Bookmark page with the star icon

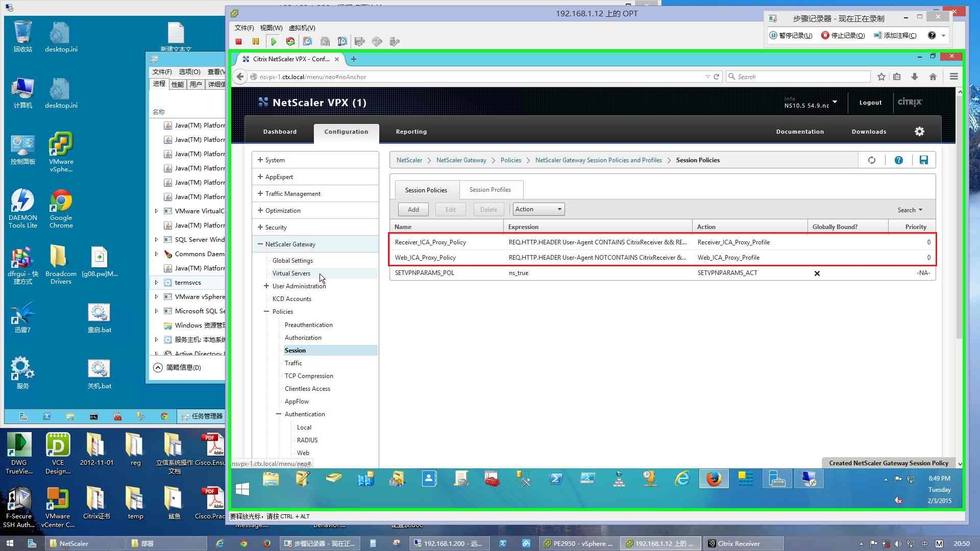click(x=881, y=77)
